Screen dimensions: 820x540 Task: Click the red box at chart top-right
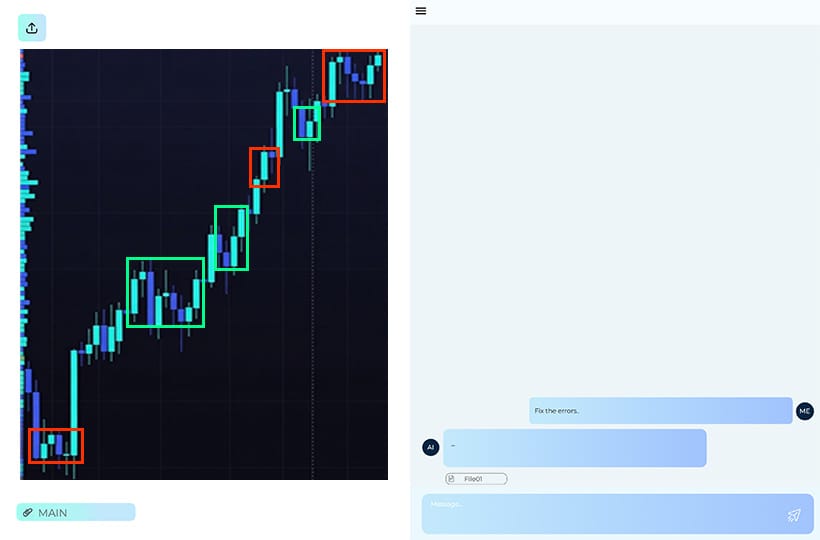(x=354, y=75)
